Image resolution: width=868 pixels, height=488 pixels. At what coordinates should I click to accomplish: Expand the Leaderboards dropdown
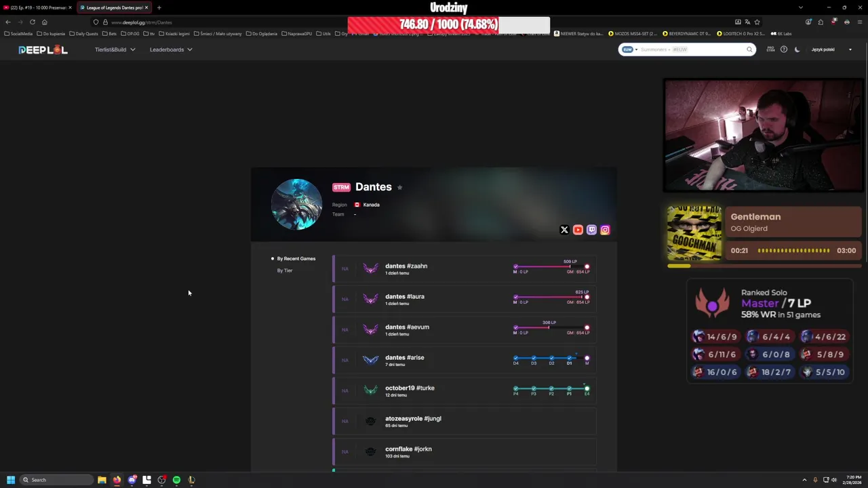click(171, 49)
